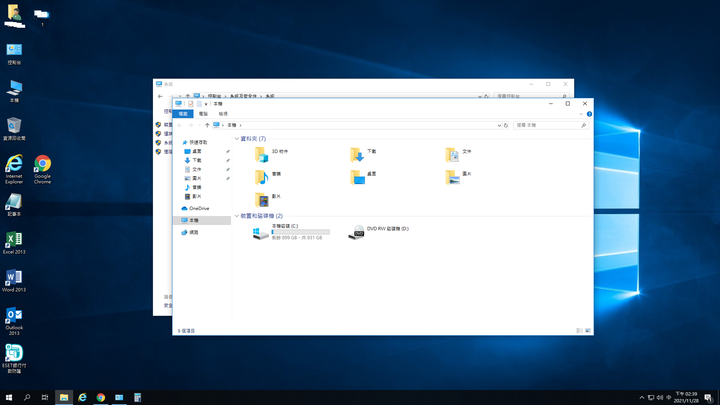Open Notepad desktop shortcut
Image resolution: width=720 pixels, height=405 pixels.
point(14,205)
